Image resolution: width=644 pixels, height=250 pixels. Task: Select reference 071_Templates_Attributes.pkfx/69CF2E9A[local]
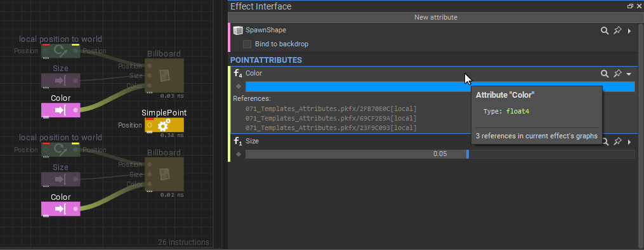pyautogui.click(x=331, y=118)
